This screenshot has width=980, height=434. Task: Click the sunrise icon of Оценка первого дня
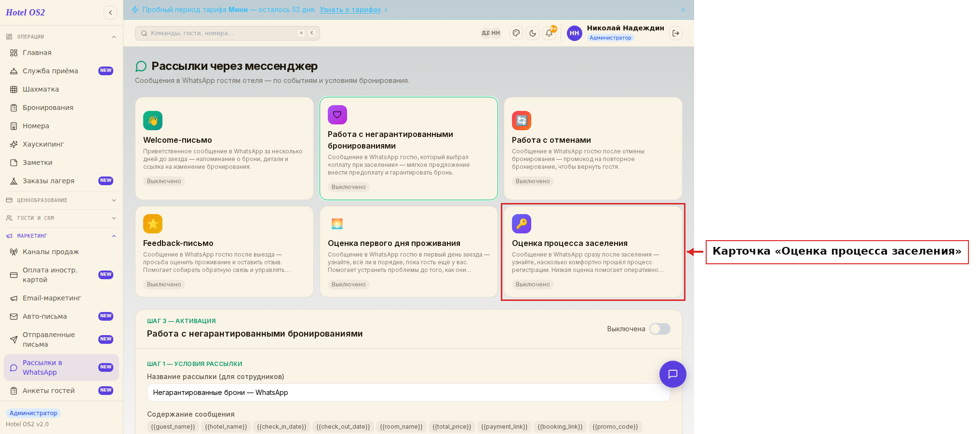pos(337,224)
